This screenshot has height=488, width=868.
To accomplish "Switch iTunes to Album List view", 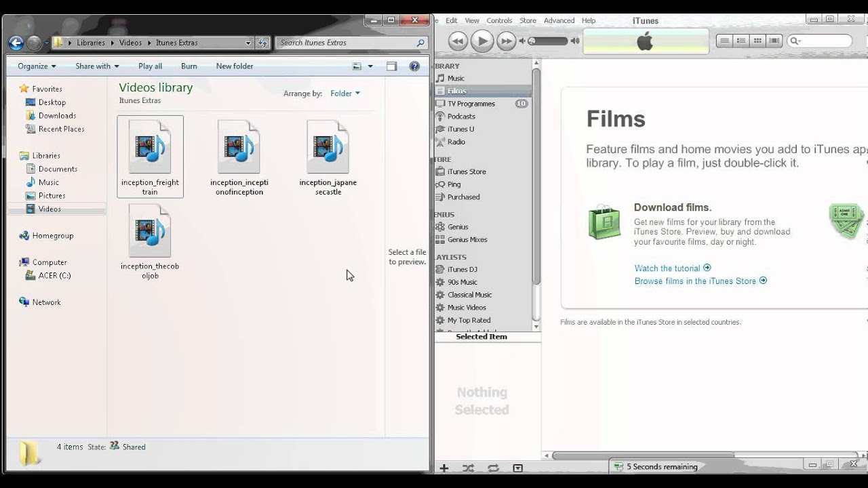I will 741,41.
